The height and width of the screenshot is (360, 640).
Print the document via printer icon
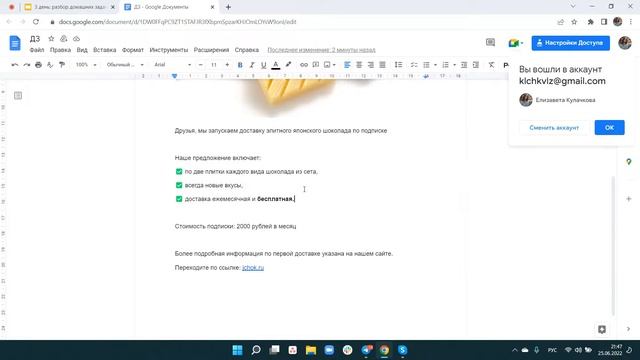pos(38,65)
